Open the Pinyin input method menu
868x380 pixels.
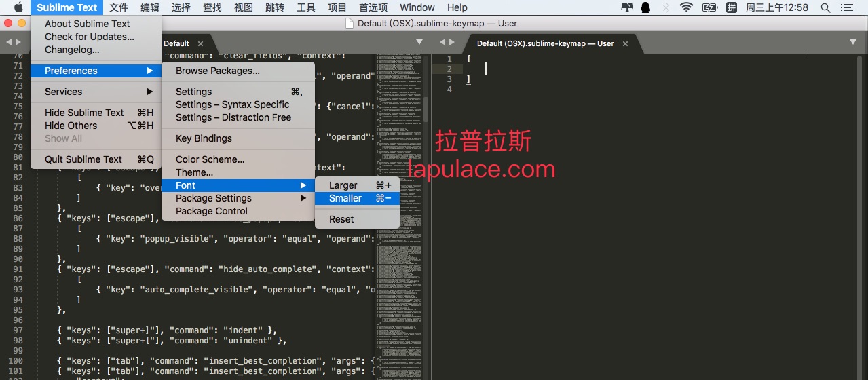[732, 7]
